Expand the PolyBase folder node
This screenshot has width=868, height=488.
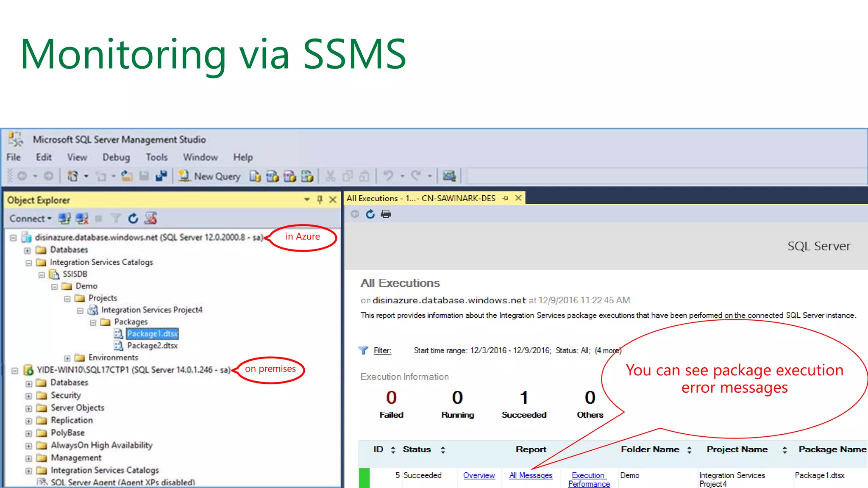(x=28, y=433)
